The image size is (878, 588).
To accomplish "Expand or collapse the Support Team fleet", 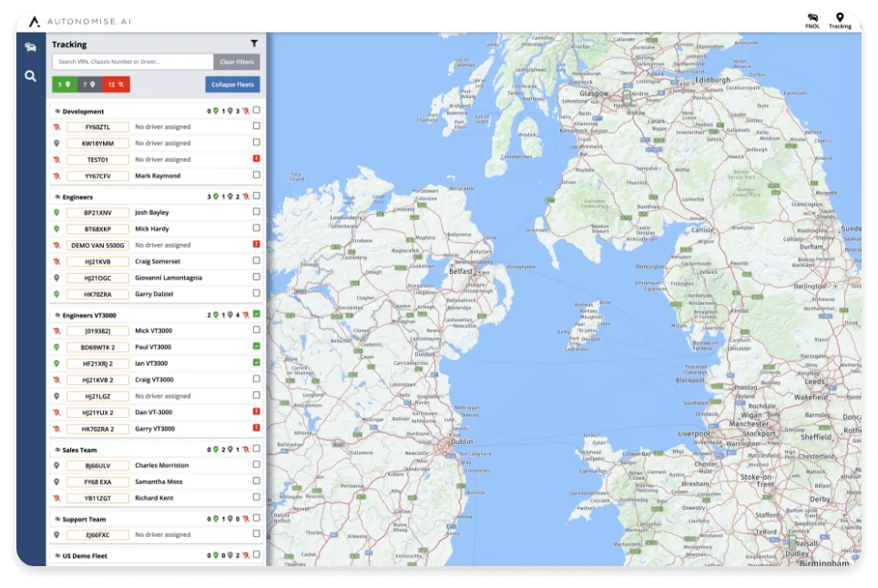I will tap(84, 519).
